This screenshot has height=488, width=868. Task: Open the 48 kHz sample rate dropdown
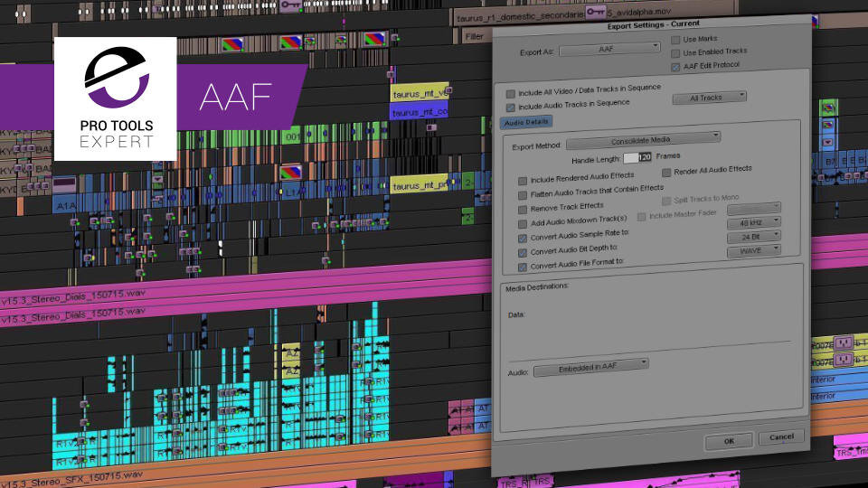pos(753,222)
